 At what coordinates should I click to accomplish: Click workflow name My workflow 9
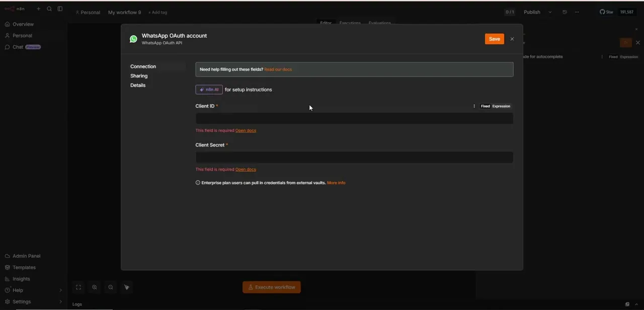[124, 12]
